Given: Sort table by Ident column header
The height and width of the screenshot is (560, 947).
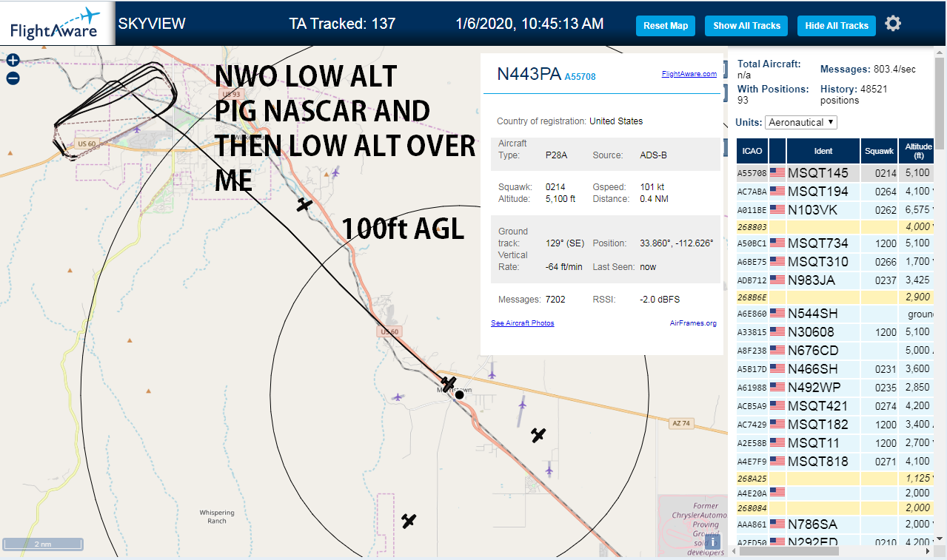Looking at the screenshot, I should (x=823, y=151).
